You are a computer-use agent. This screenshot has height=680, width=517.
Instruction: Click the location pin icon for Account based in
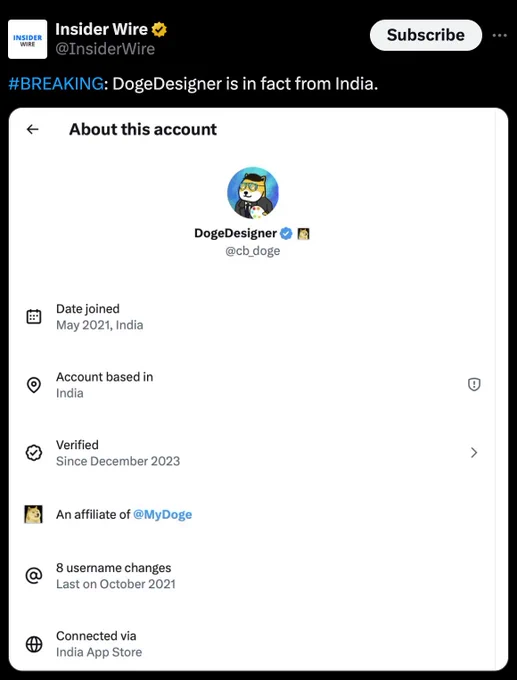coord(34,385)
